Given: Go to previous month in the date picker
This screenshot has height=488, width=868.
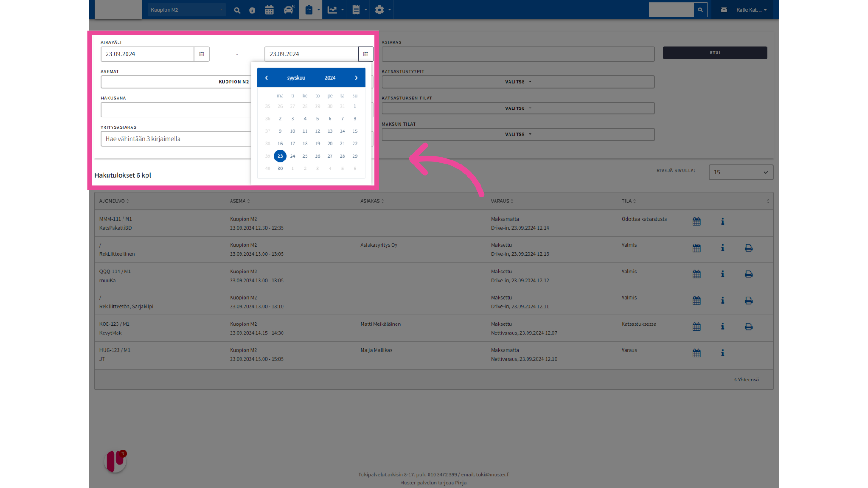Looking at the screenshot, I should click(267, 78).
